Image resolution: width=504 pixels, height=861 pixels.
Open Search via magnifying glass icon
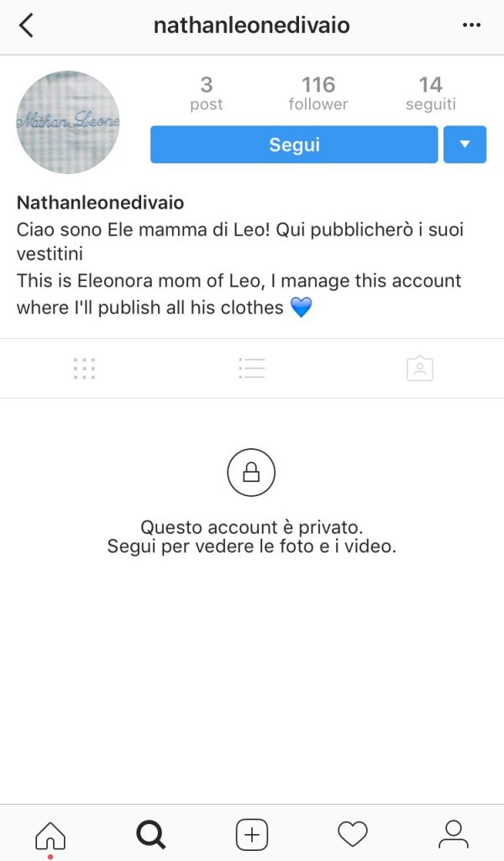(151, 835)
